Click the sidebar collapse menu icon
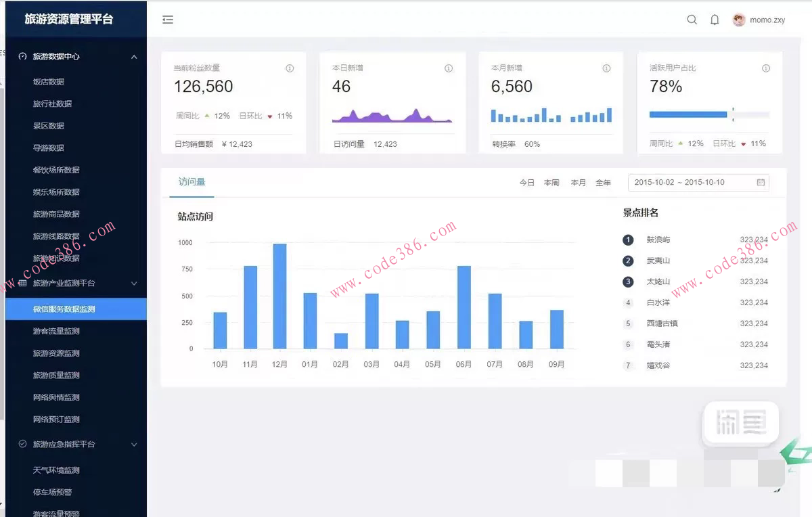The image size is (812, 517). (168, 20)
